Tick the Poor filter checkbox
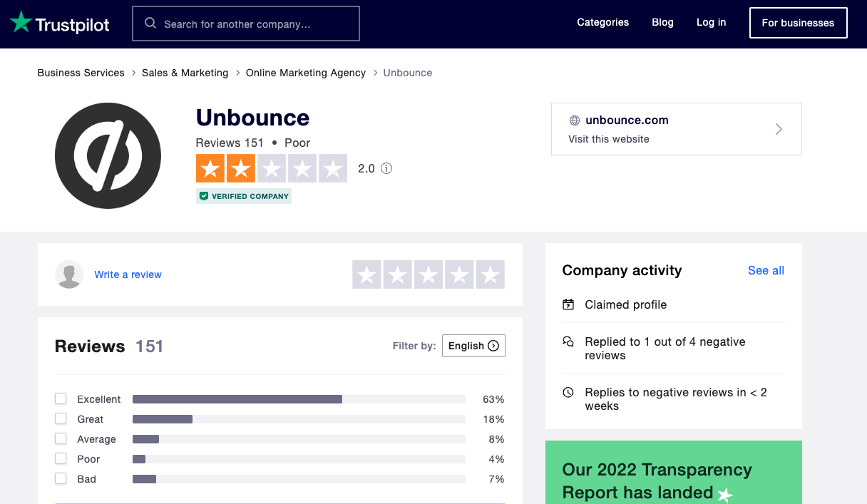The height and width of the screenshot is (504, 867). pyautogui.click(x=61, y=458)
